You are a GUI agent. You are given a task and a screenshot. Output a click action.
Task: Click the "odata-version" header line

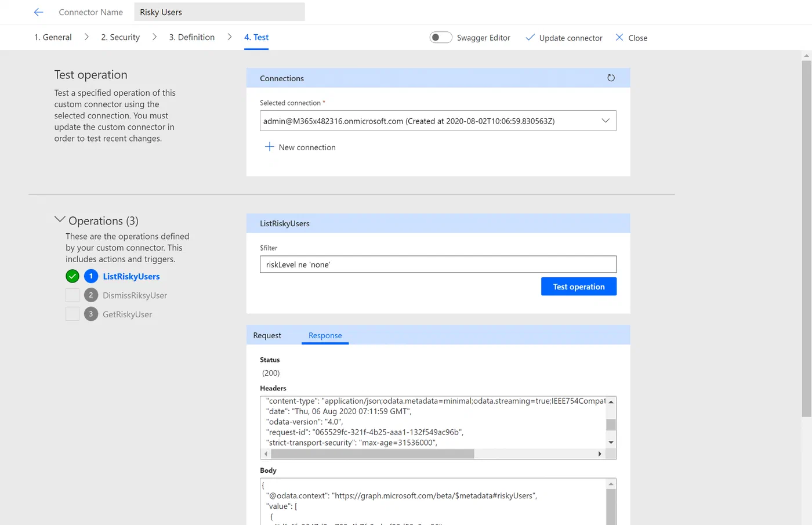tap(304, 422)
